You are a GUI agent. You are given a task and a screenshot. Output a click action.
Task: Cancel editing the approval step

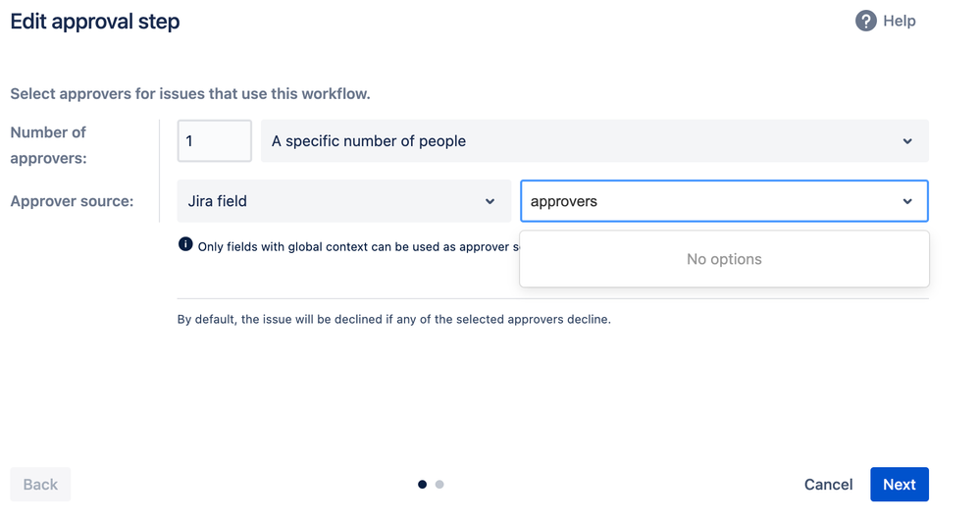(x=828, y=485)
